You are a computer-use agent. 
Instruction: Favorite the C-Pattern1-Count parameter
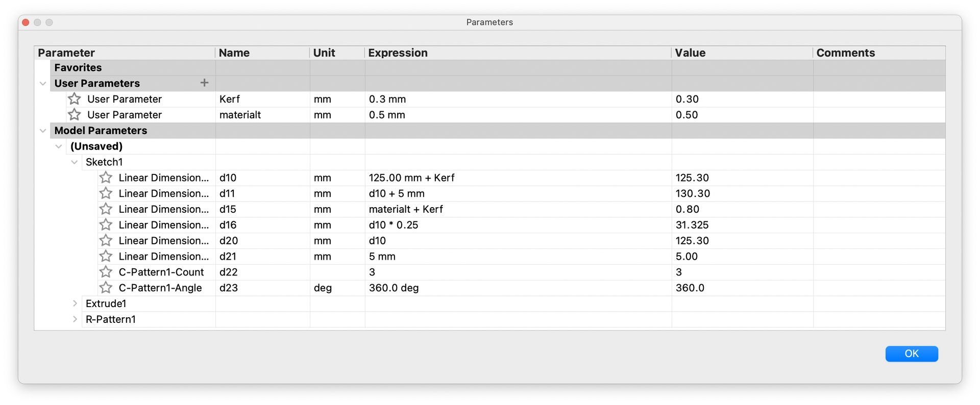point(106,272)
